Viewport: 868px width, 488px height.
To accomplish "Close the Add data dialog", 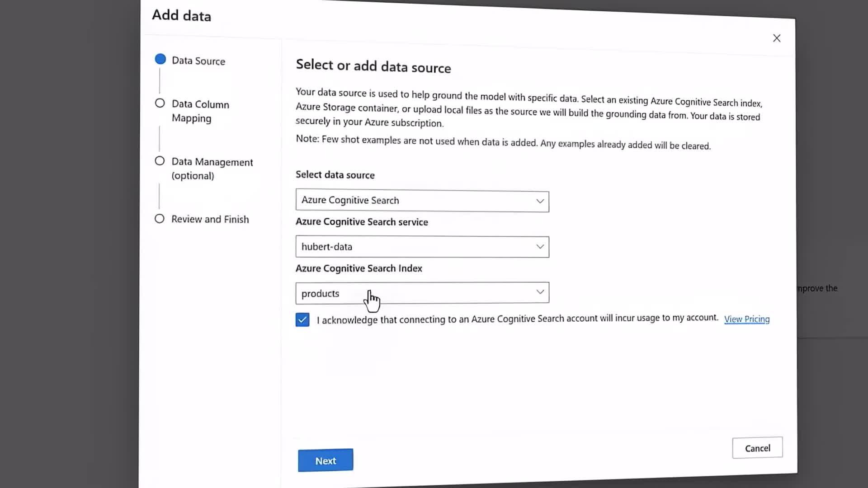I will click(x=776, y=38).
